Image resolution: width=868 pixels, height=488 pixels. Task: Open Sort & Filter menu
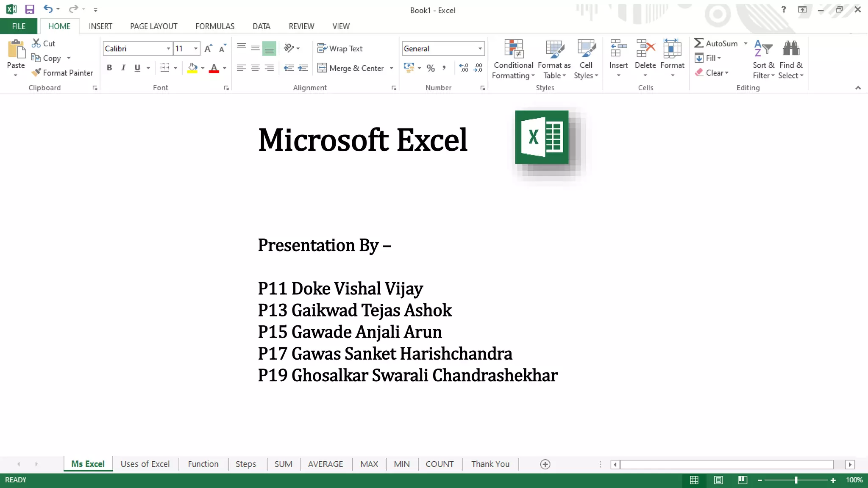(x=764, y=59)
